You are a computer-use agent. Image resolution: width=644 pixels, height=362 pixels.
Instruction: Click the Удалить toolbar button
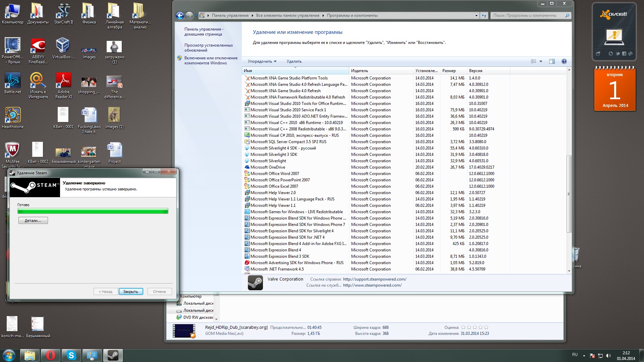click(x=294, y=61)
